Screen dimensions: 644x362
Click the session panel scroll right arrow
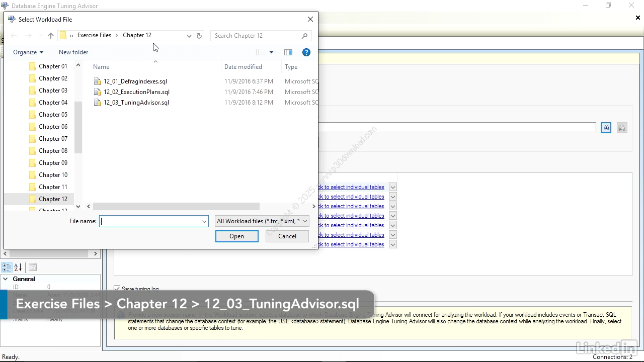coord(96,254)
